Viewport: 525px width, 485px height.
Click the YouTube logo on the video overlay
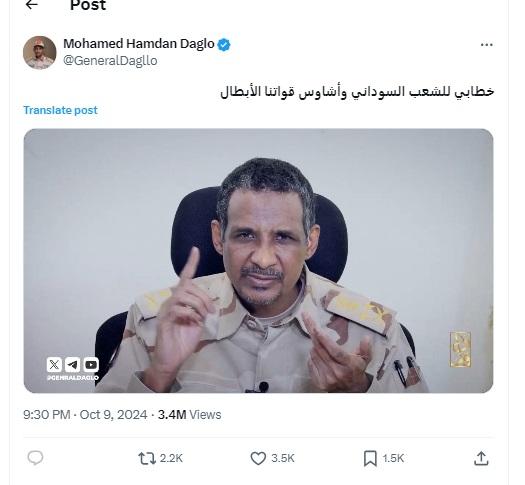91,365
